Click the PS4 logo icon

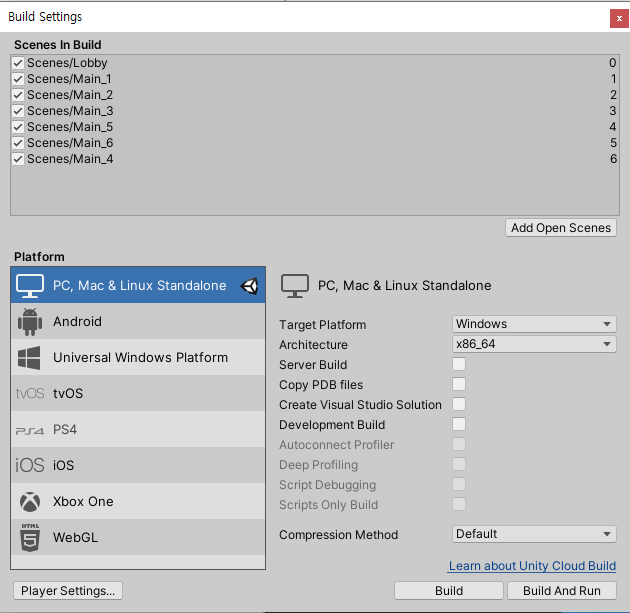click(x=30, y=430)
